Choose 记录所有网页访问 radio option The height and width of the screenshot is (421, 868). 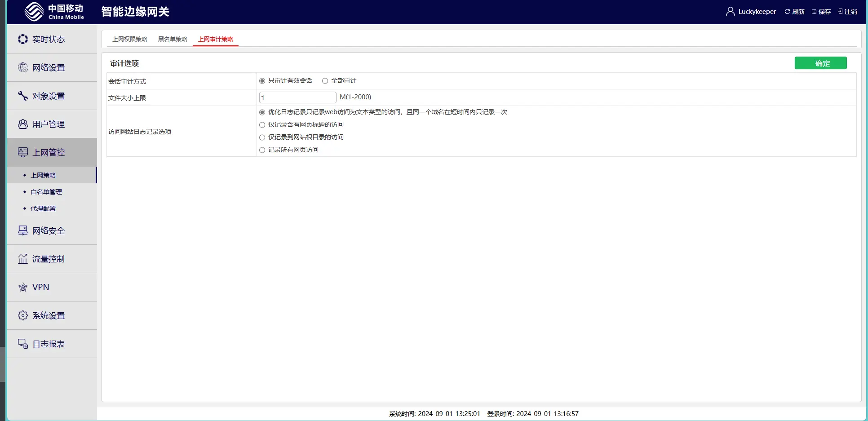click(262, 150)
